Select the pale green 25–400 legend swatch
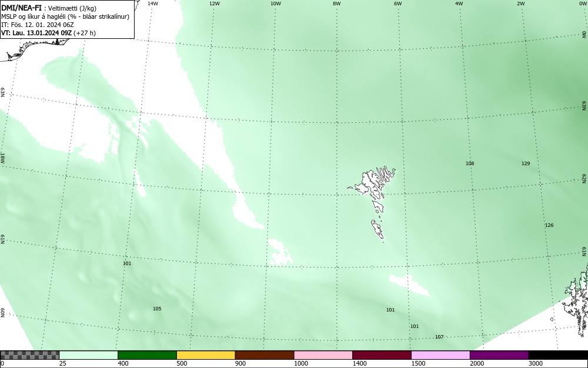This screenshot has width=588, height=368. [x=89, y=355]
